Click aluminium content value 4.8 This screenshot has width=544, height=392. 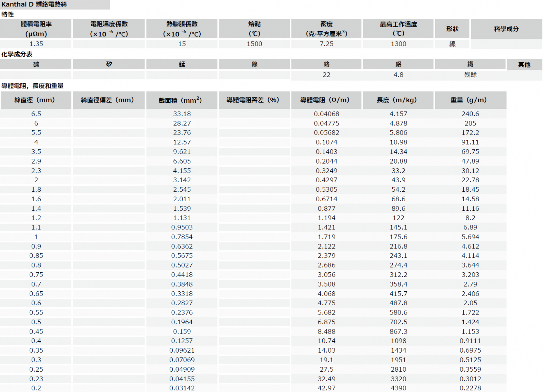point(398,75)
